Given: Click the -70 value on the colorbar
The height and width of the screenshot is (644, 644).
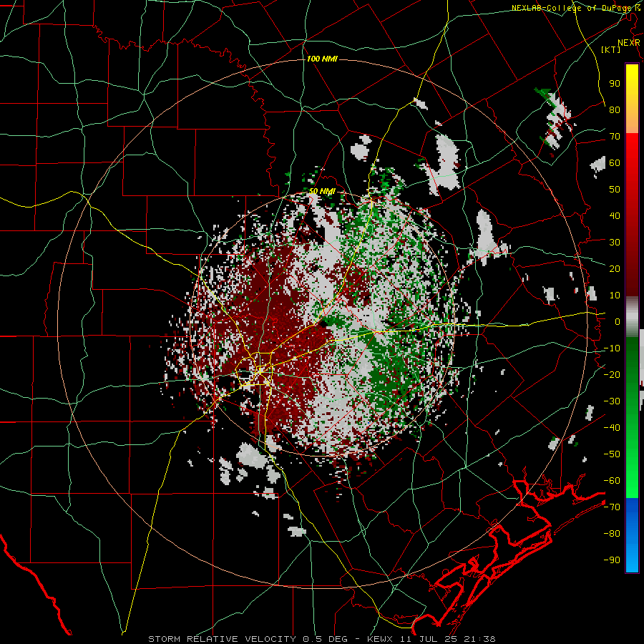Looking at the screenshot, I should click(x=612, y=507).
